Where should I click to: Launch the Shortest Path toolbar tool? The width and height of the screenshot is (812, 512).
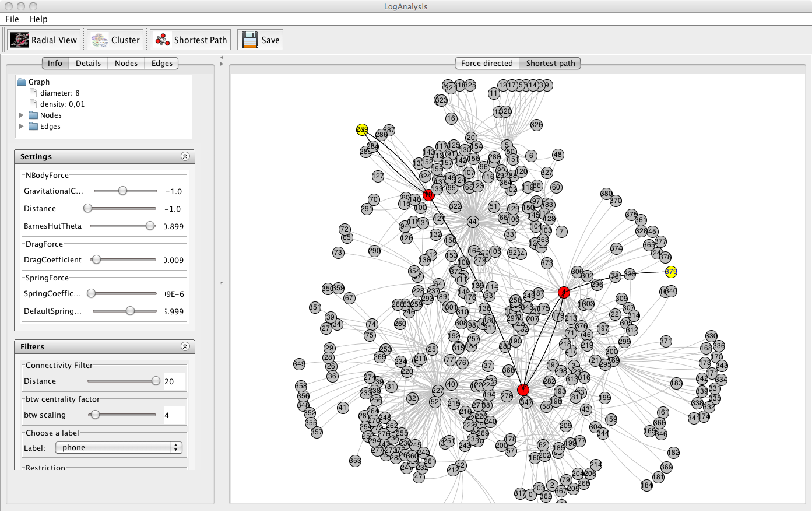(191, 40)
